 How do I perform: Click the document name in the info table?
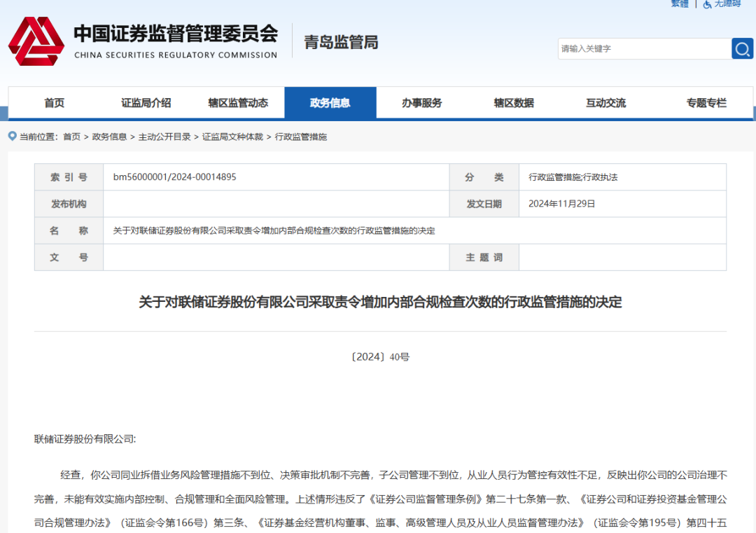click(274, 230)
